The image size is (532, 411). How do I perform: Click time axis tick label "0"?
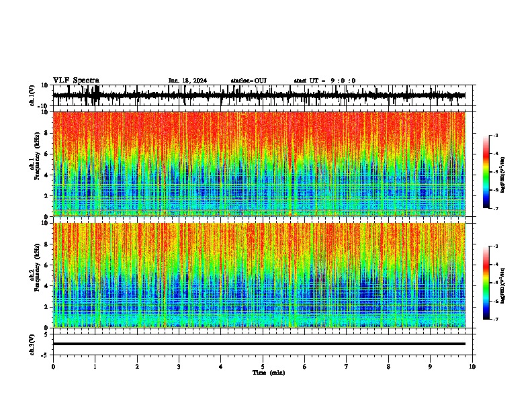pos(53,367)
